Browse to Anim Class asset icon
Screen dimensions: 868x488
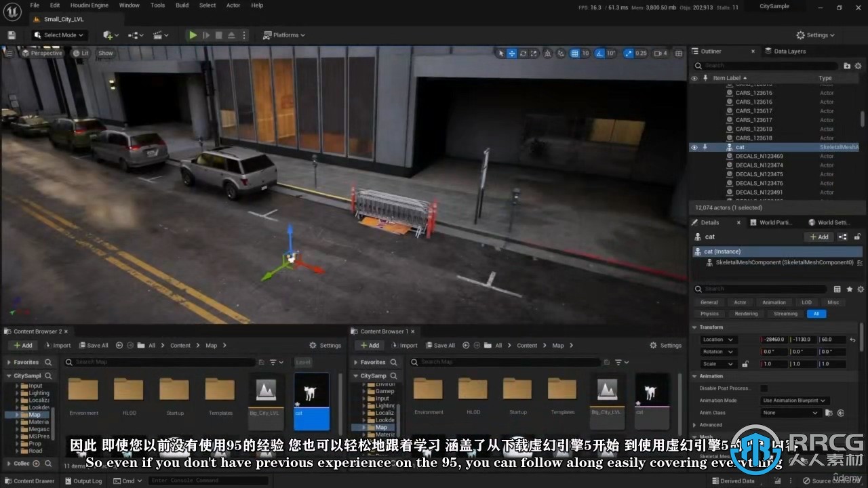coord(829,413)
